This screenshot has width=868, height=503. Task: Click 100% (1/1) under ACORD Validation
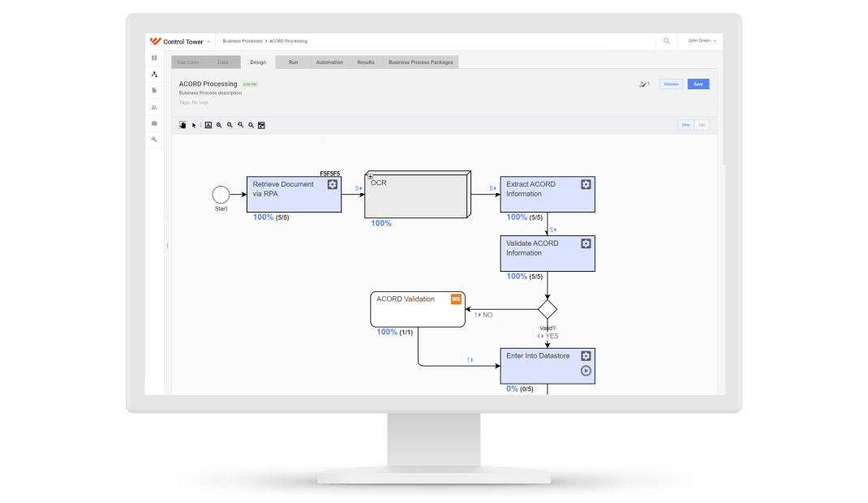[x=395, y=332]
